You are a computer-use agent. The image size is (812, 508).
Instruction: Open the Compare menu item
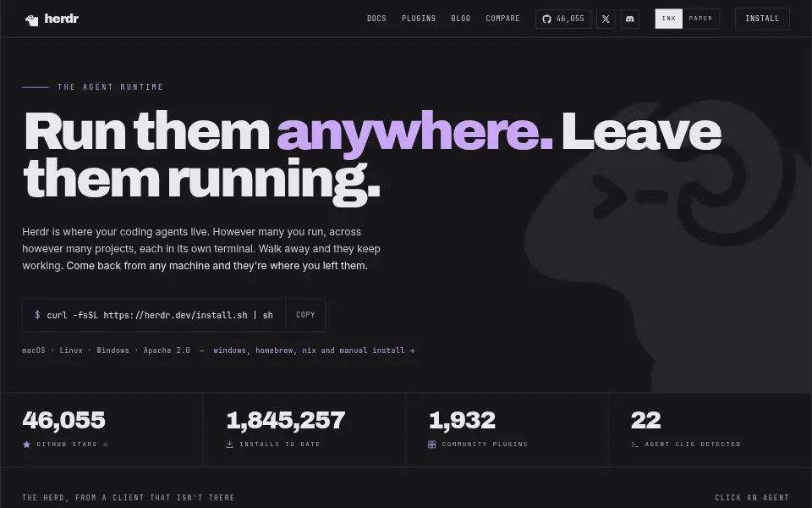point(502,19)
